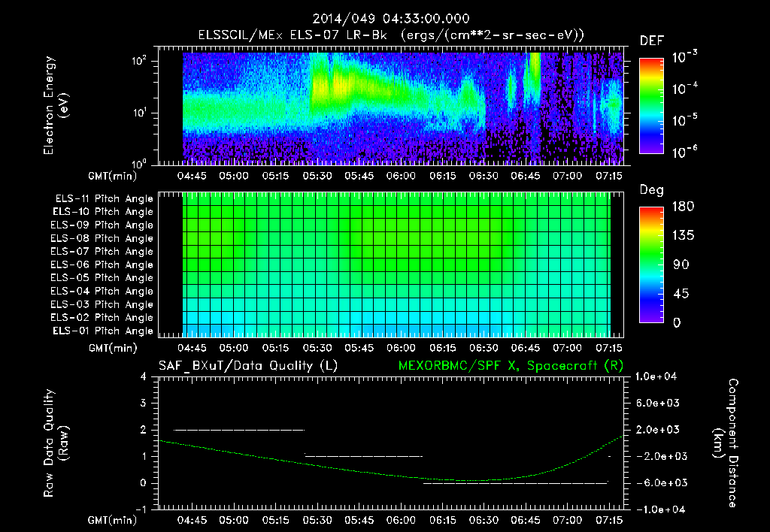Click the timestamp title 2014/049 04:33:00.000

[391, 19]
